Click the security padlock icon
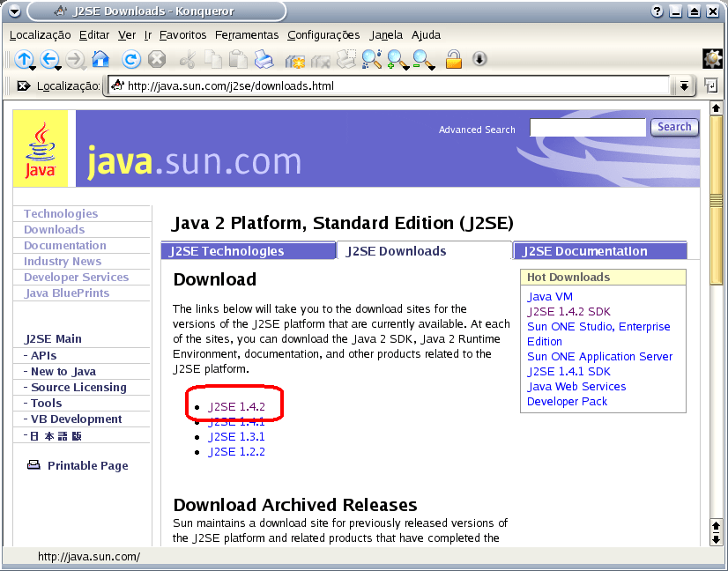The height and width of the screenshot is (571, 728). pos(454,59)
